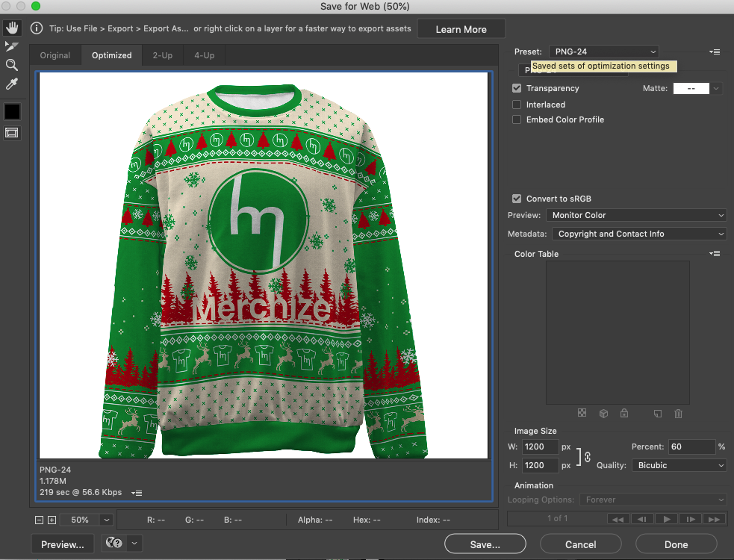Step to previous animation frame

(642, 519)
